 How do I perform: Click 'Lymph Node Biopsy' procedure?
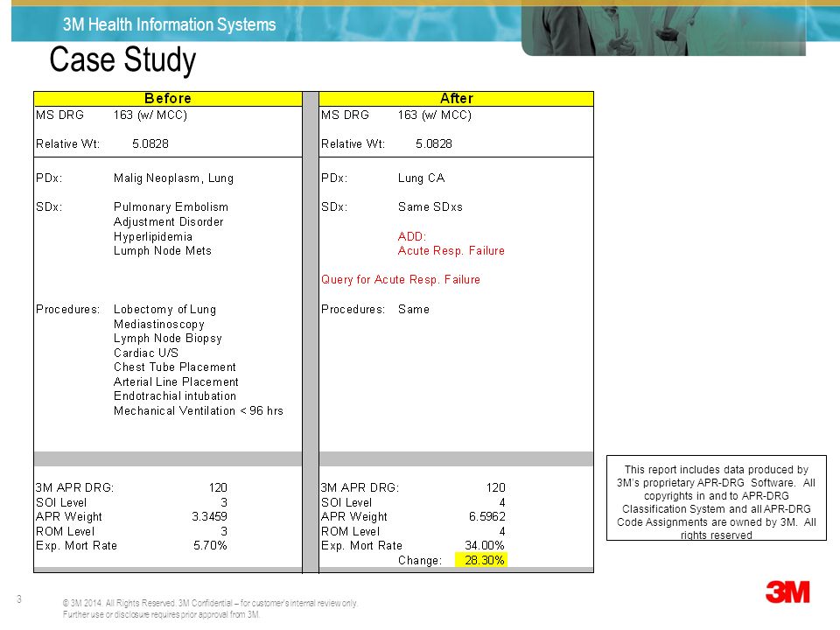tap(168, 339)
